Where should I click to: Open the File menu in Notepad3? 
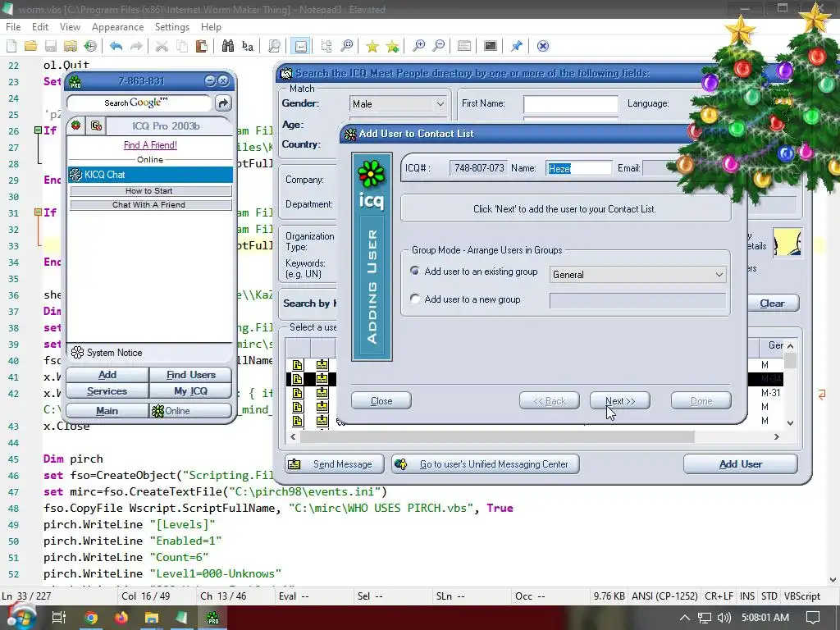tap(13, 27)
